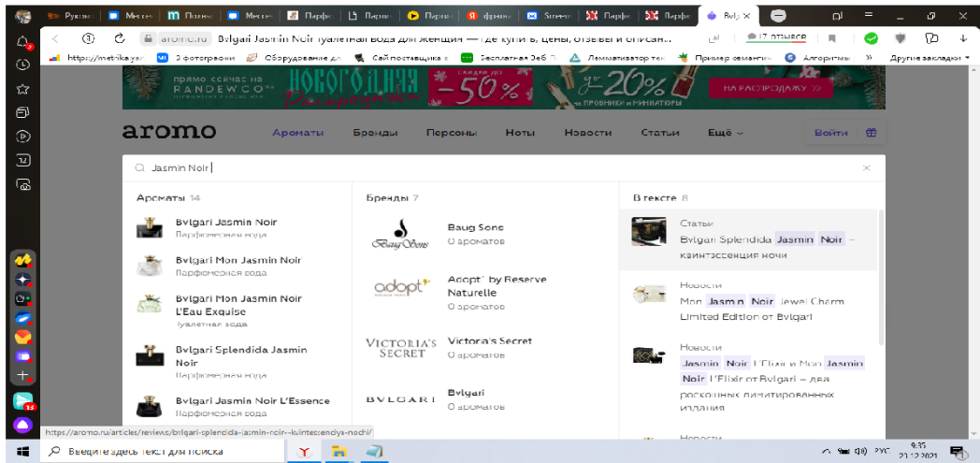Screen dimensions: 980x463
Task: Open the Windows notification center icon
Action: (957, 451)
